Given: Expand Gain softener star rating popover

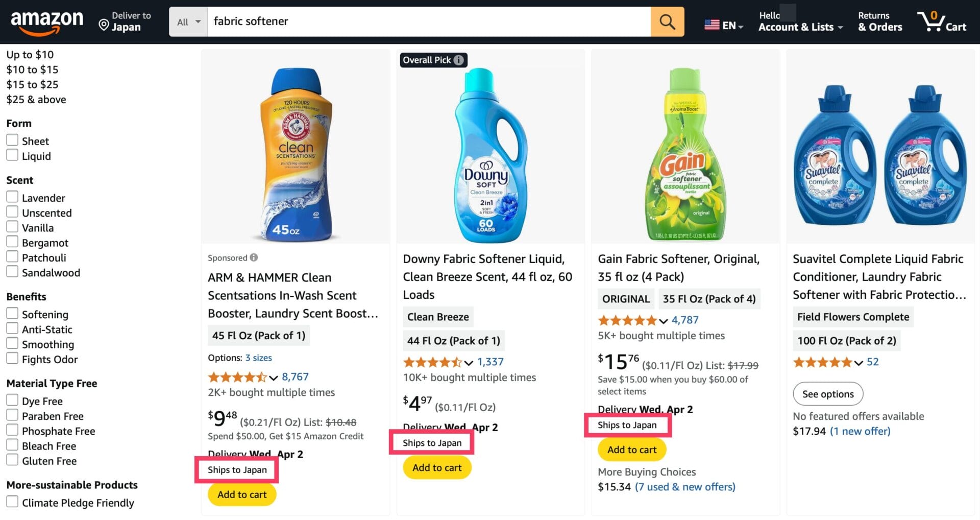Looking at the screenshot, I should tap(663, 321).
